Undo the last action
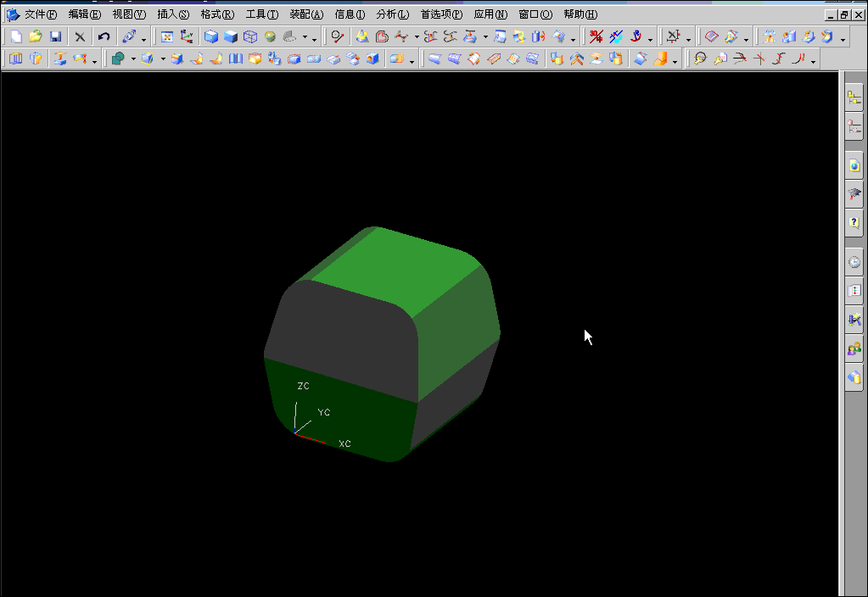Viewport: 868px width, 597px height. pos(102,36)
